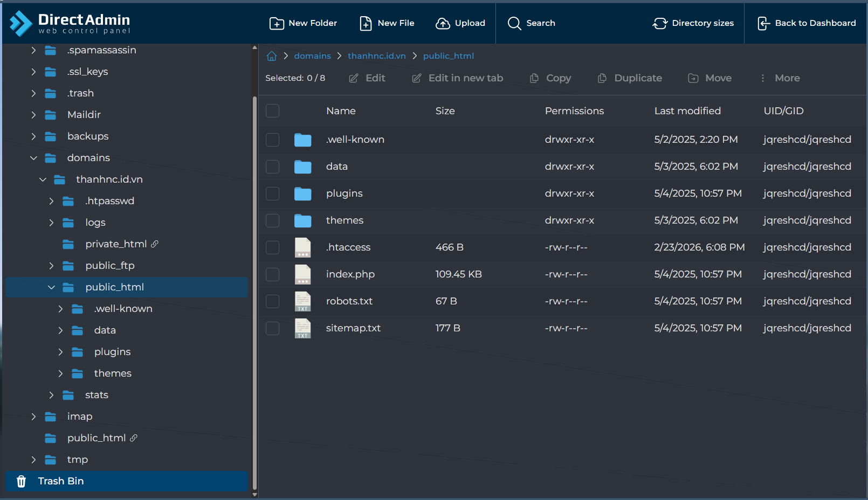The image size is (868, 500).
Task: Open More options three-dot icon
Action: 763,78
